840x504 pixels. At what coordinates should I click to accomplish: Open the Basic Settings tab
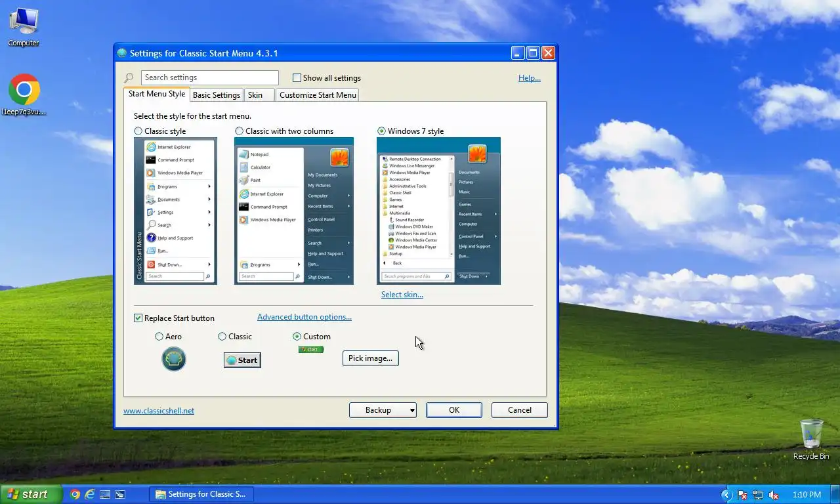(x=217, y=95)
